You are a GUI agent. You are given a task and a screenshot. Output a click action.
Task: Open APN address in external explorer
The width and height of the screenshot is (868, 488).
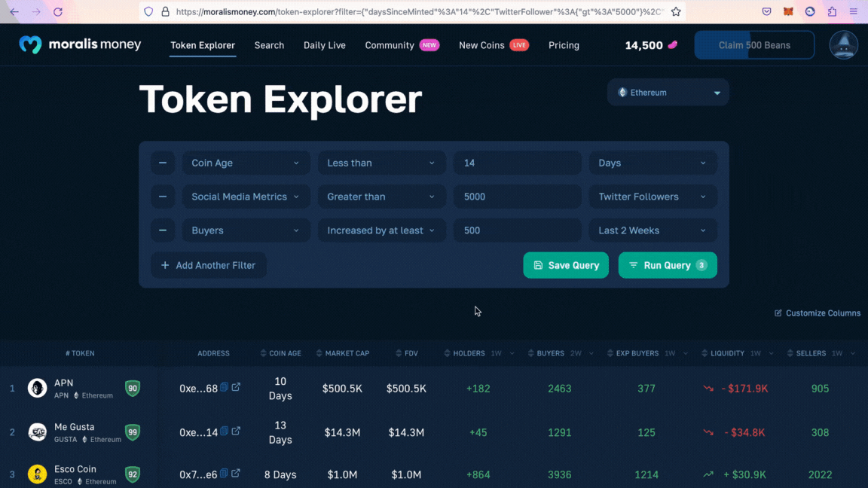point(236,387)
